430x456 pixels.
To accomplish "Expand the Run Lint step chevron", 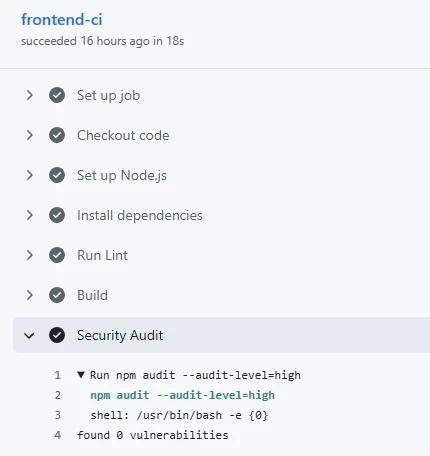I will (30, 255).
